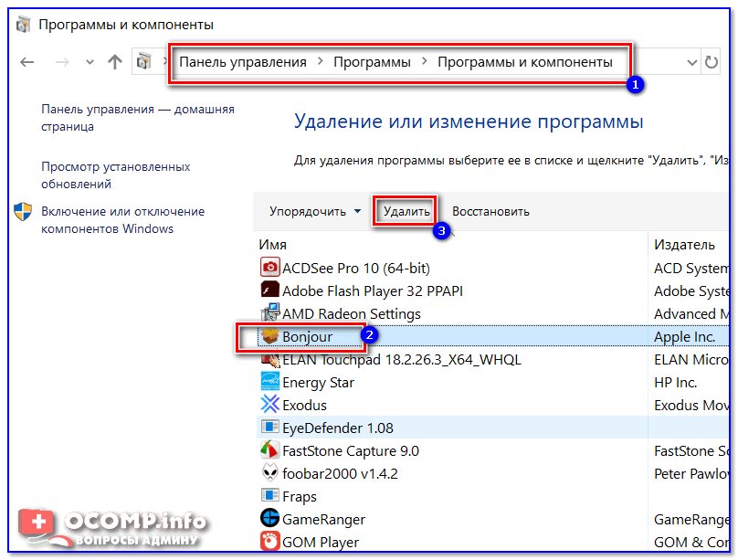The height and width of the screenshot is (560, 738).
Task: Go up one folder level arrow
Action: [x=115, y=61]
